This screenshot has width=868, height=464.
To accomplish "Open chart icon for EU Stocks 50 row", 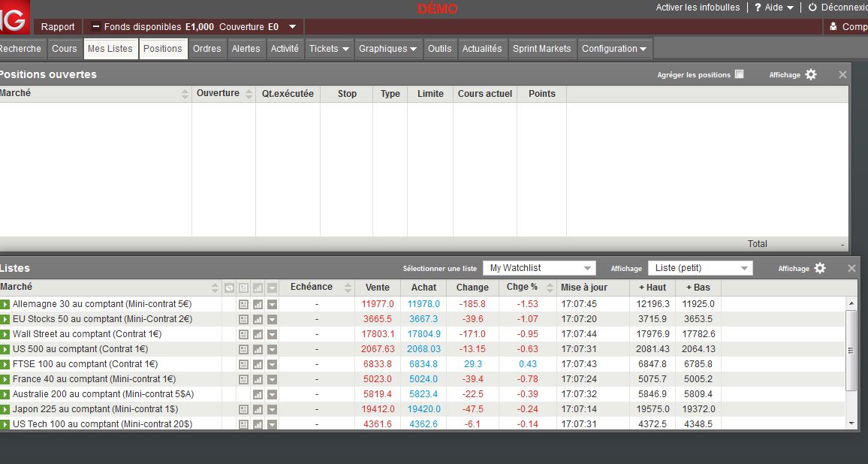I will 258,320.
